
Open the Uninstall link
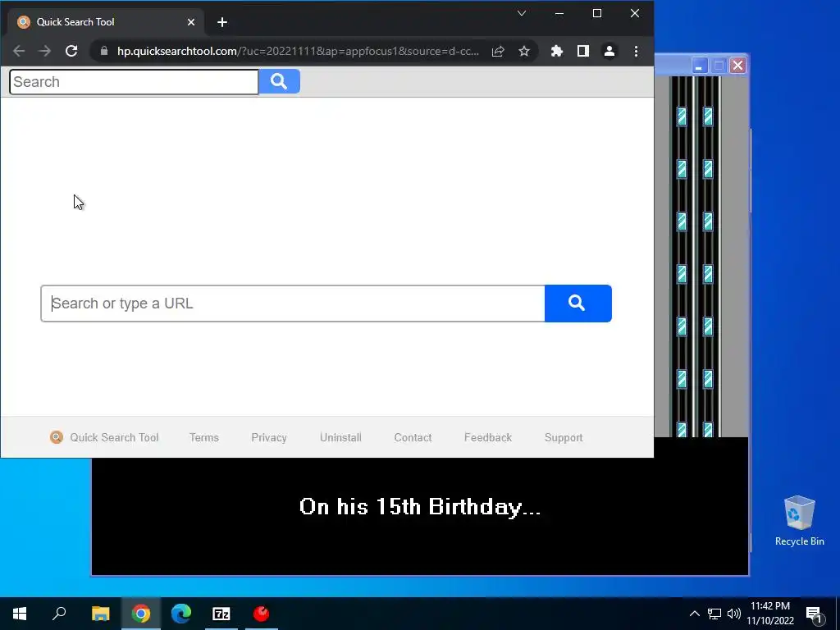[x=340, y=437]
